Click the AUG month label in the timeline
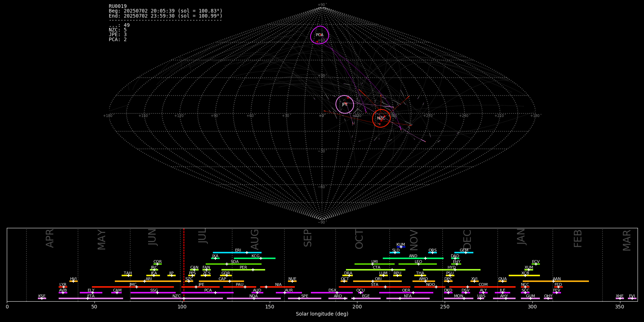 pos(255,239)
